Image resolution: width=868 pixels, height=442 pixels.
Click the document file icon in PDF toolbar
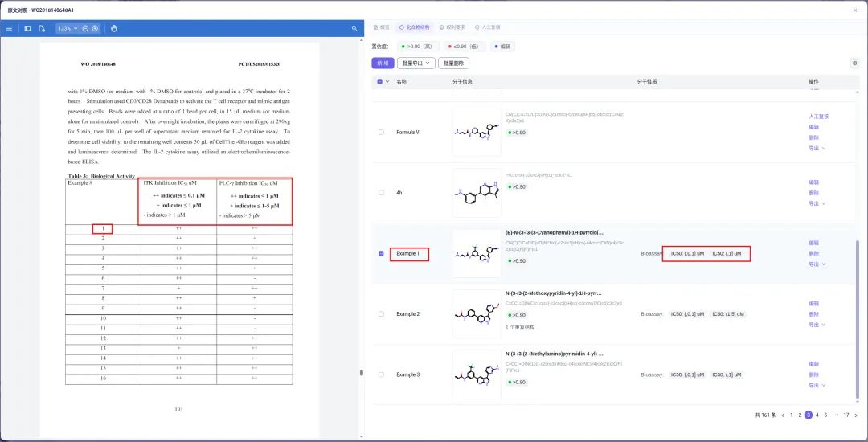[x=42, y=28]
